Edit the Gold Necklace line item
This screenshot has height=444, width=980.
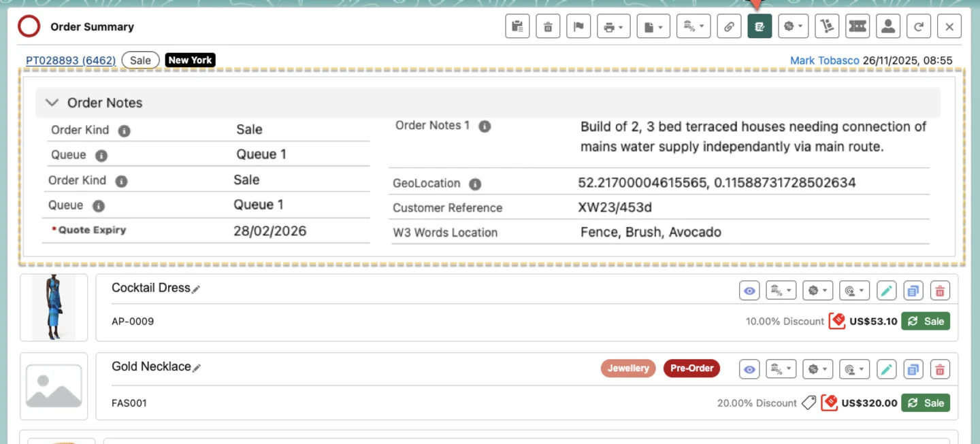coord(886,369)
